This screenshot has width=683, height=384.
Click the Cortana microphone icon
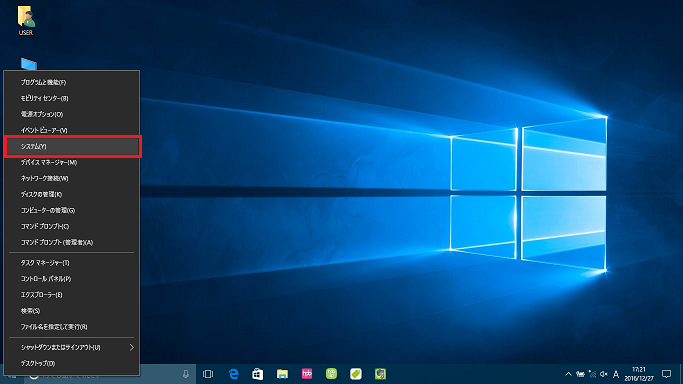click(186, 374)
